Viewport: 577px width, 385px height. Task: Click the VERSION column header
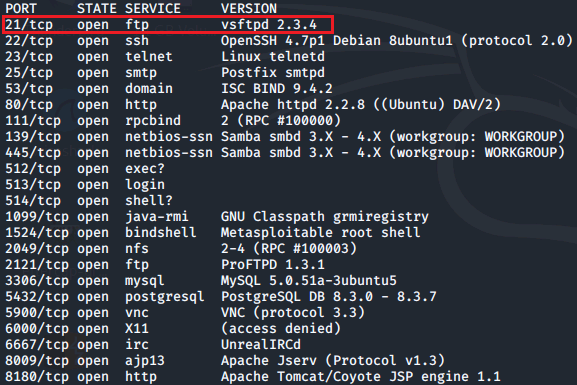click(x=249, y=8)
